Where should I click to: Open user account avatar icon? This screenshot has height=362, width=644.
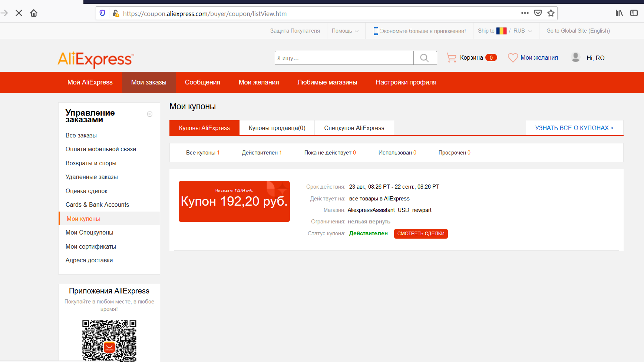575,57
